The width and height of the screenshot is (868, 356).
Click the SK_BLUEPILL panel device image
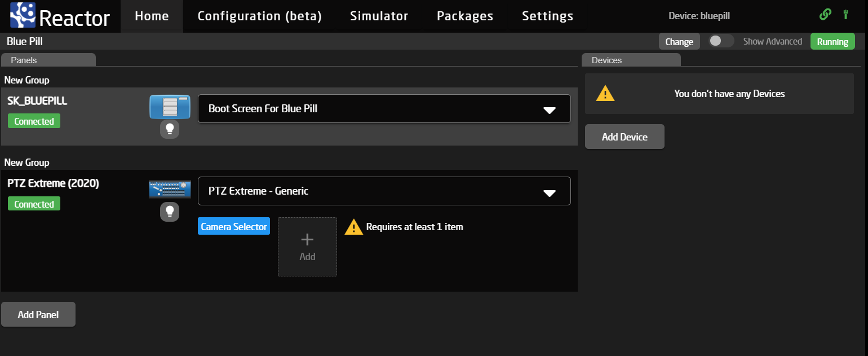coord(170,107)
